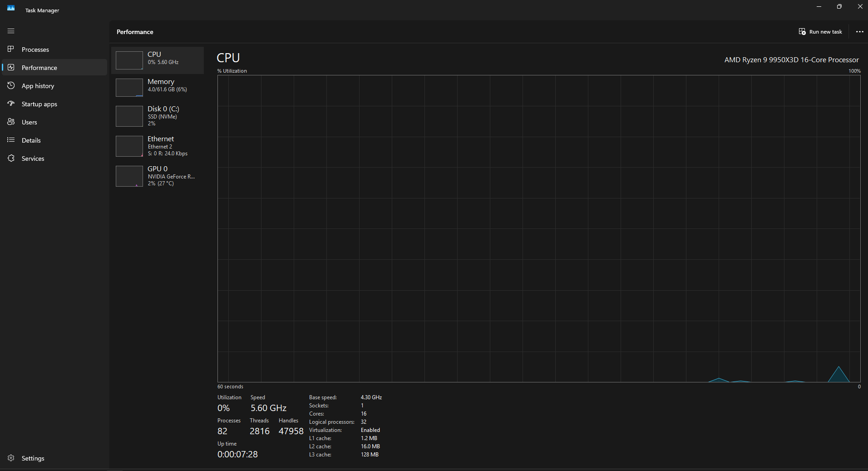Show Memory performance details
868x471 pixels.
[x=158, y=87]
